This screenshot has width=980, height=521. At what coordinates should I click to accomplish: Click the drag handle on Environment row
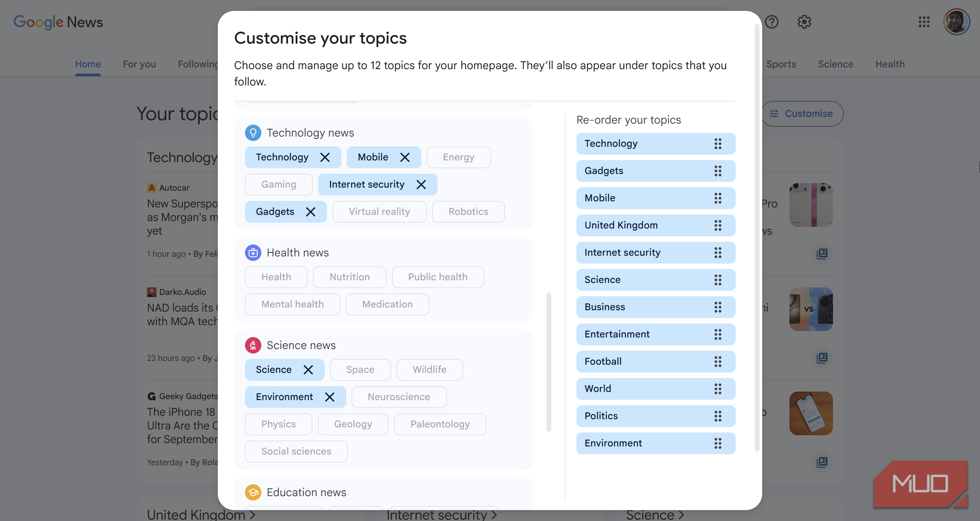(718, 443)
